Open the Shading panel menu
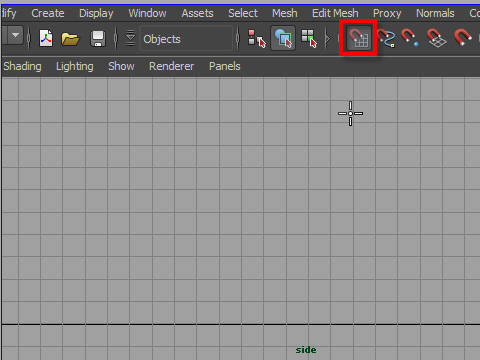Viewport: 480px width, 360px height. 22,66
